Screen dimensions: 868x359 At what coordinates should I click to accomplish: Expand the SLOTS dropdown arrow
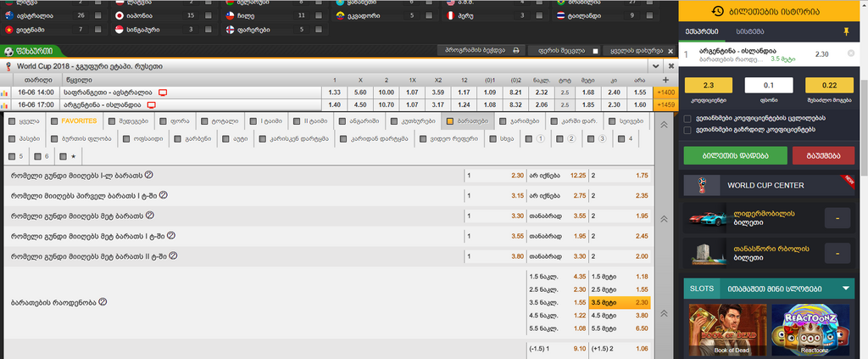coord(845,289)
